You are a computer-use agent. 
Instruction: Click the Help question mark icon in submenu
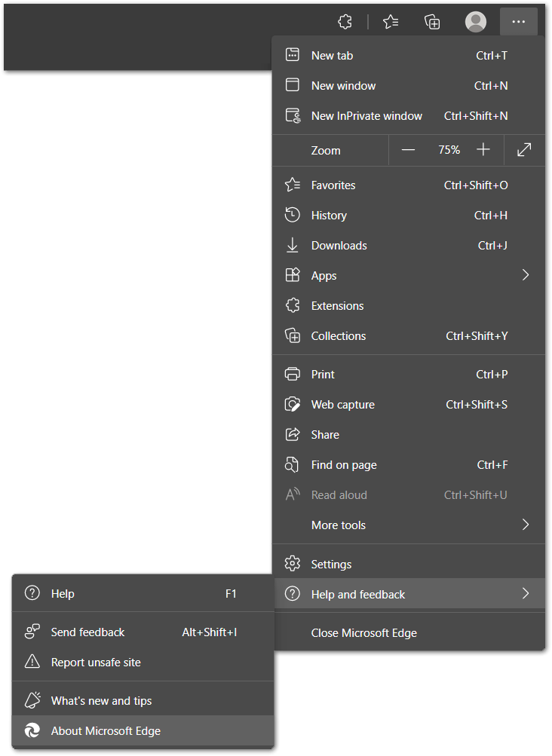pyautogui.click(x=32, y=593)
